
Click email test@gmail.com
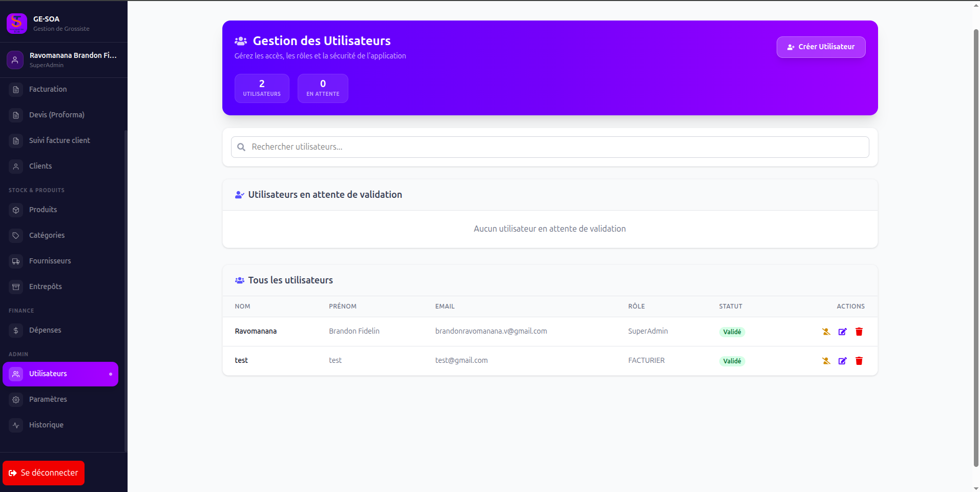coord(461,361)
